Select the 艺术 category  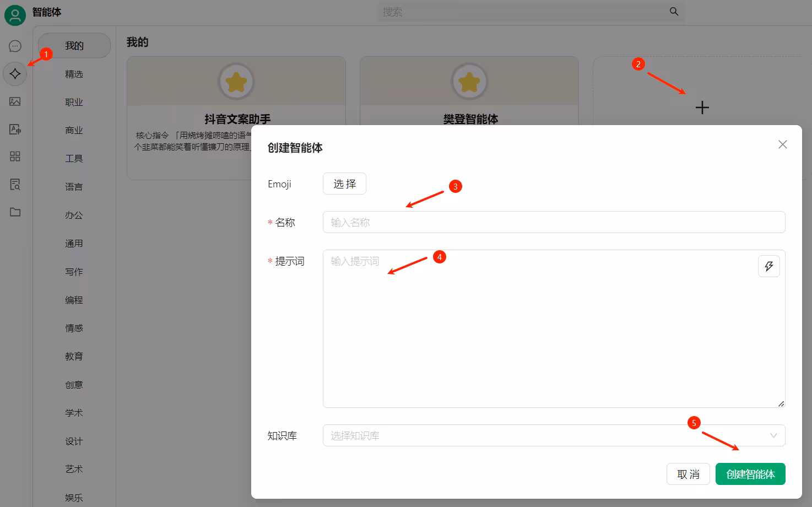[x=74, y=469]
